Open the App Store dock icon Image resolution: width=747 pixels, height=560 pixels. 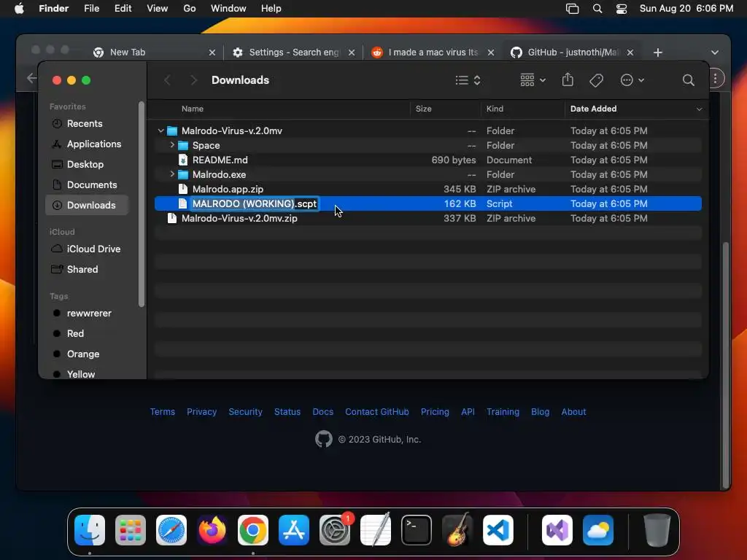[294, 530]
